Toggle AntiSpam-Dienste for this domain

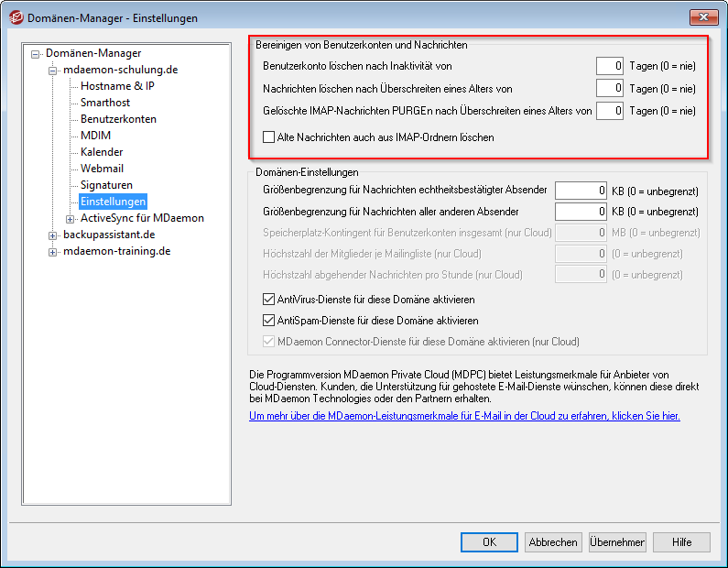tap(269, 321)
